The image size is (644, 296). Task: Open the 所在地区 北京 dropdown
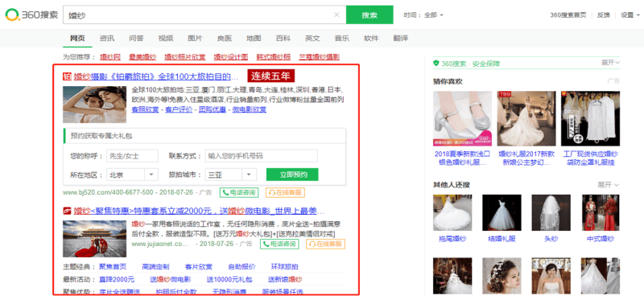pyautogui.click(x=132, y=175)
